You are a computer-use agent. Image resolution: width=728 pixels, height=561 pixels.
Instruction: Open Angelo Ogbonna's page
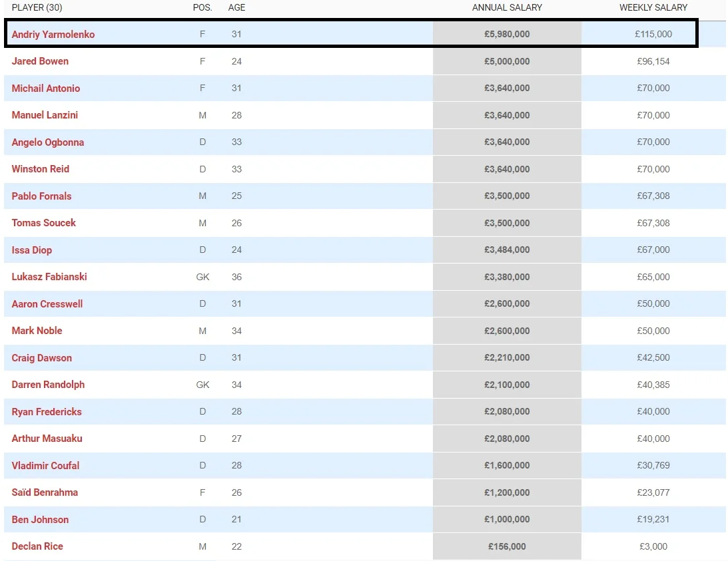coord(48,142)
